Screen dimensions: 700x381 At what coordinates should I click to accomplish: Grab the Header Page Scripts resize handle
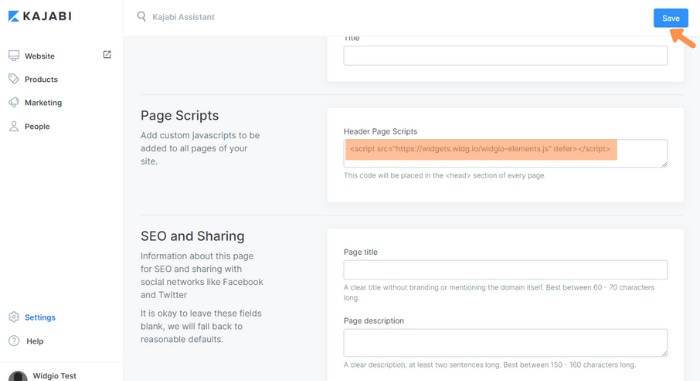point(664,164)
